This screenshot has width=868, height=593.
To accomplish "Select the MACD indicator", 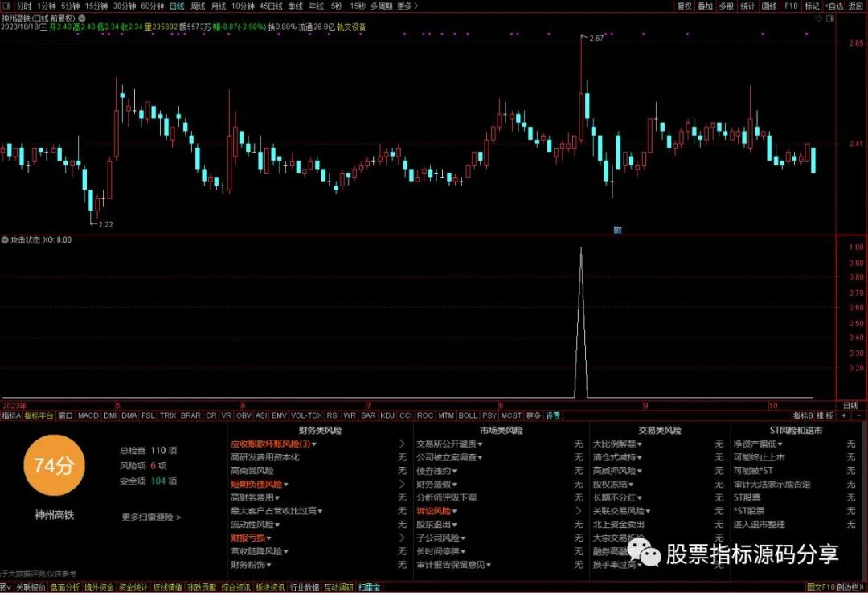I will point(88,415).
